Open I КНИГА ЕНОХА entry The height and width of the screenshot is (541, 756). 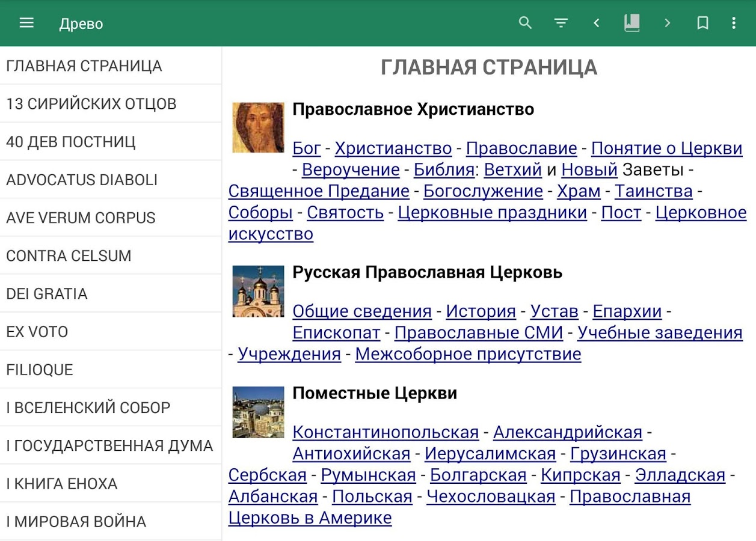(111, 482)
